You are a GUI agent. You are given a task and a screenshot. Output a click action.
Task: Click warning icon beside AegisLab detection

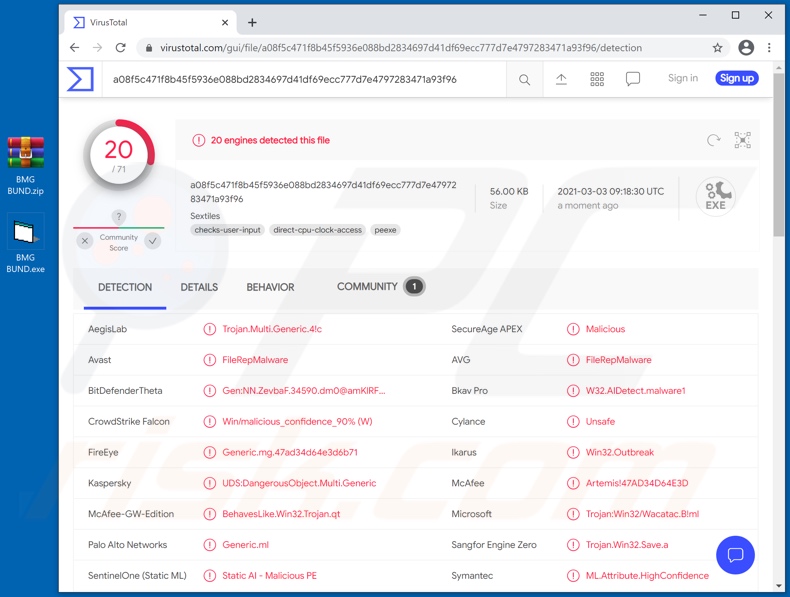210,329
